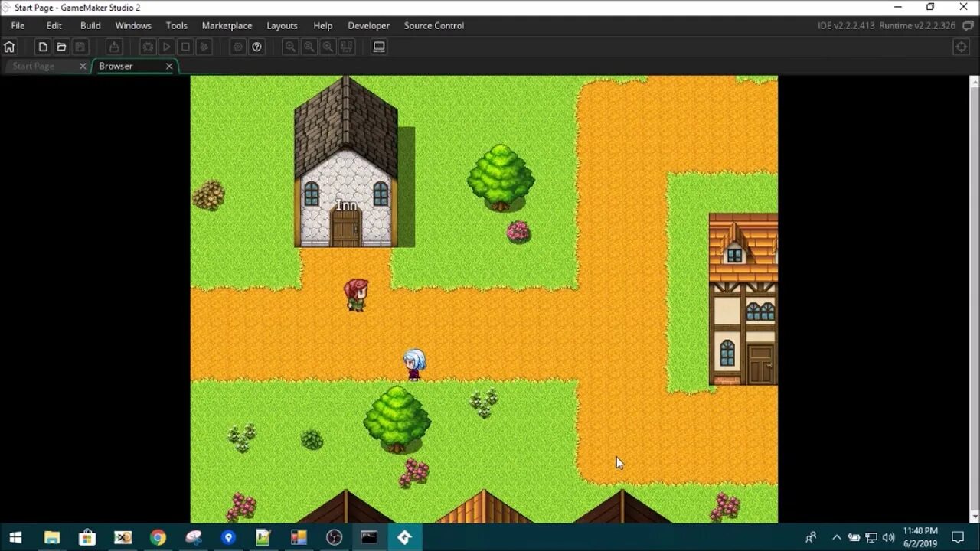Open a project with folder icon
This screenshot has height=551, width=980.
coord(61,47)
